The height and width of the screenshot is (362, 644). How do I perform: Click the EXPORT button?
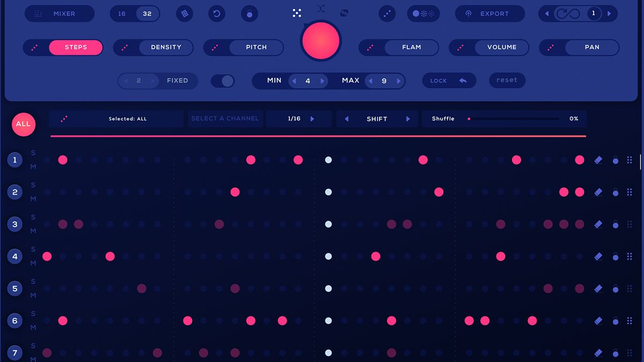[x=490, y=14]
